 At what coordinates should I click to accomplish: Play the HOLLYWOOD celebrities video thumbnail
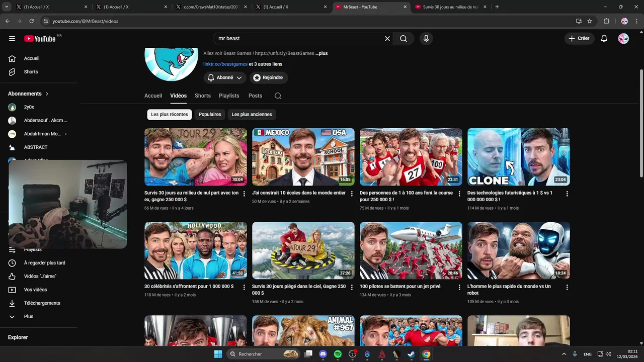(196, 250)
